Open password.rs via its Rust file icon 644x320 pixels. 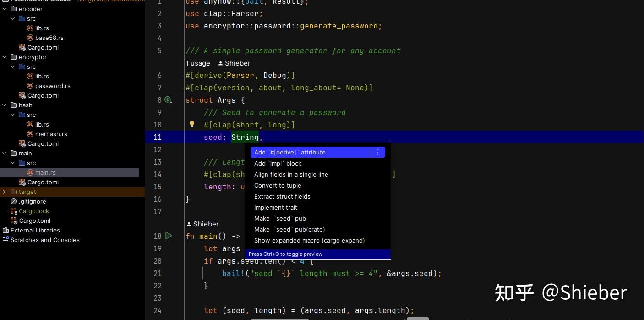[30, 86]
